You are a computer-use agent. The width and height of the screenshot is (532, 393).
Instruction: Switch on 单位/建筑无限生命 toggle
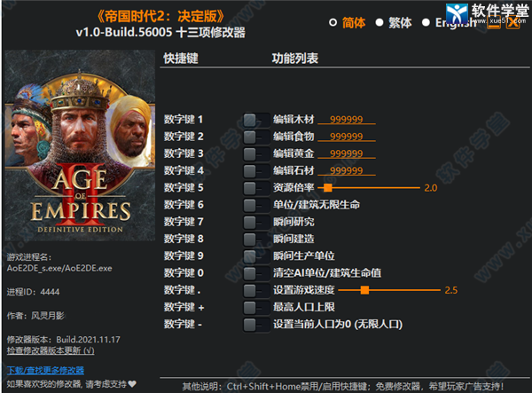256,205
